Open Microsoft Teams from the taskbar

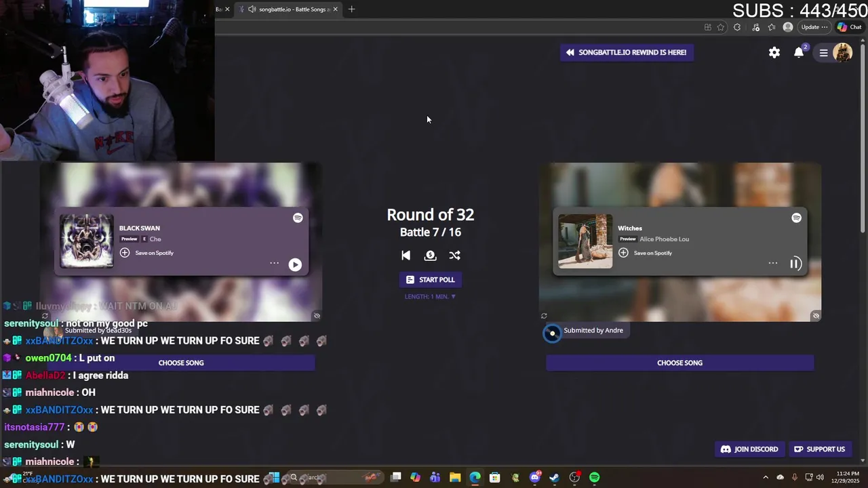pyautogui.click(x=435, y=478)
